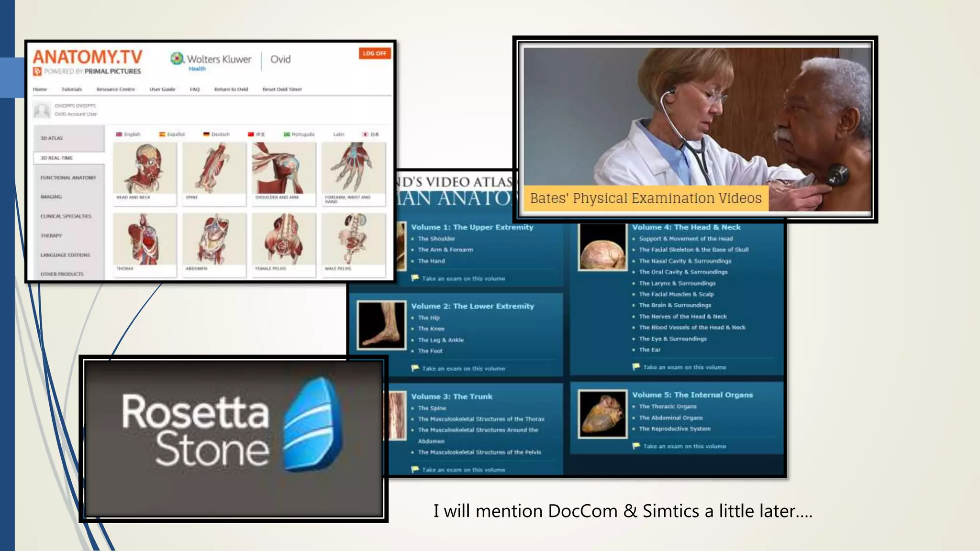Viewport: 980px width, 551px height.
Task: Open The Arm & Forearm link
Action: 445,250
